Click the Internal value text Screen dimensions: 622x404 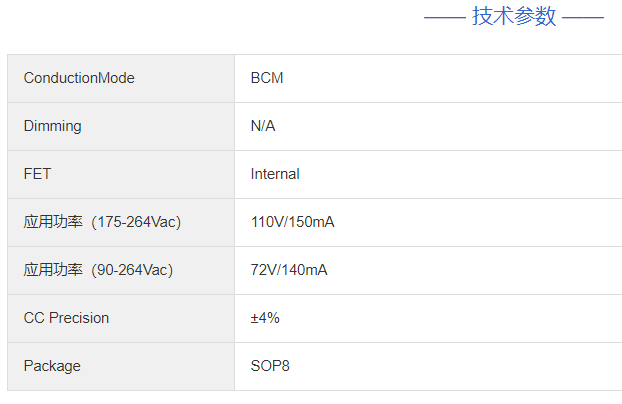(x=275, y=174)
